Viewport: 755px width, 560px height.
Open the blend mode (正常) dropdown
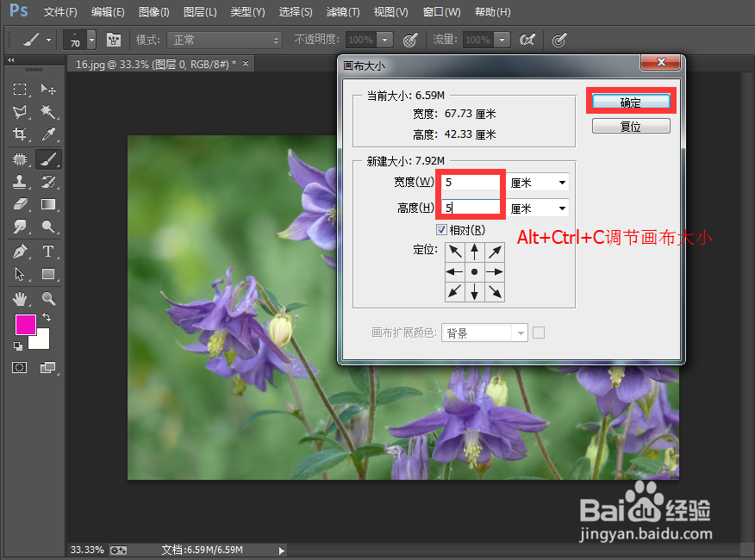(224, 40)
